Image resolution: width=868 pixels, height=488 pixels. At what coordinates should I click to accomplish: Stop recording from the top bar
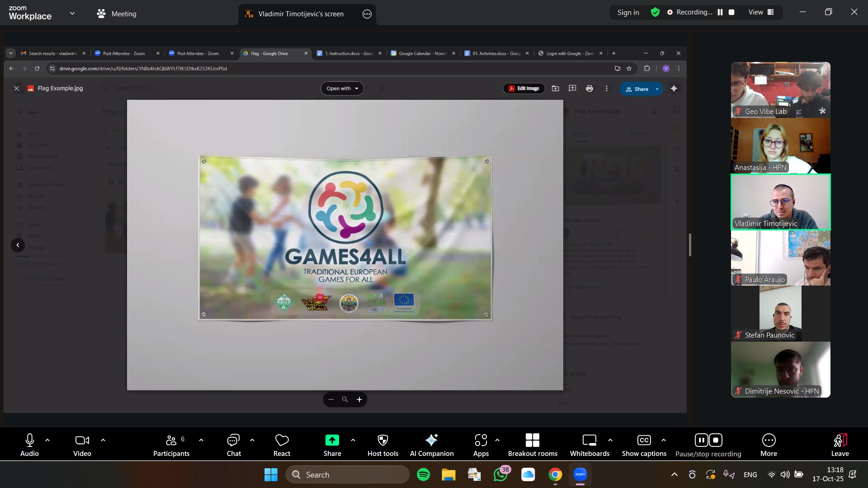tap(731, 12)
